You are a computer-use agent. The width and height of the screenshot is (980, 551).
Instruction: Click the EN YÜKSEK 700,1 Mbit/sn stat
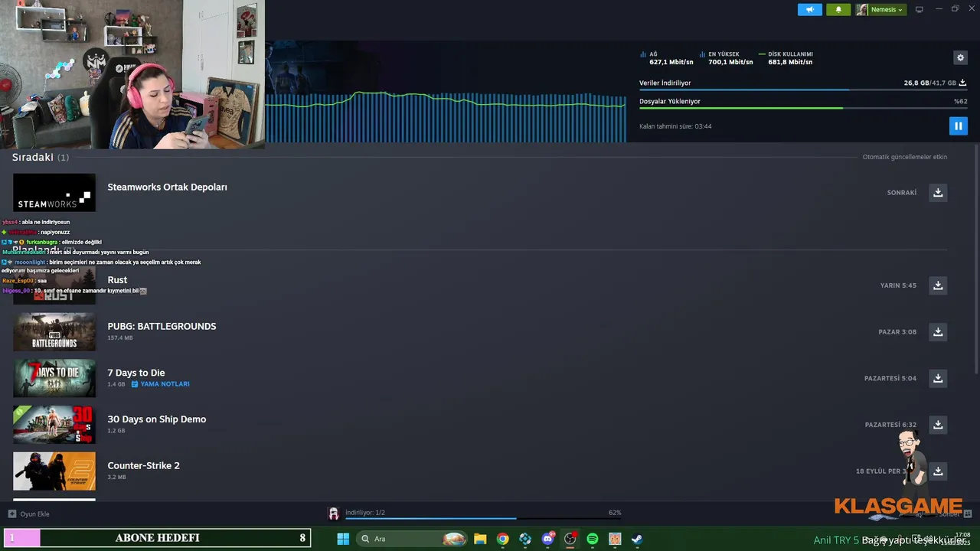(726, 58)
